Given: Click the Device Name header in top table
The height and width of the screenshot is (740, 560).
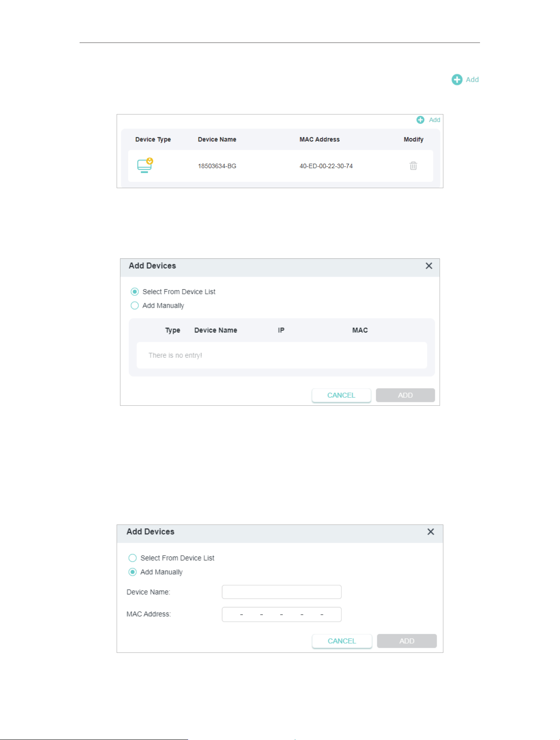Looking at the screenshot, I should pos(217,139).
